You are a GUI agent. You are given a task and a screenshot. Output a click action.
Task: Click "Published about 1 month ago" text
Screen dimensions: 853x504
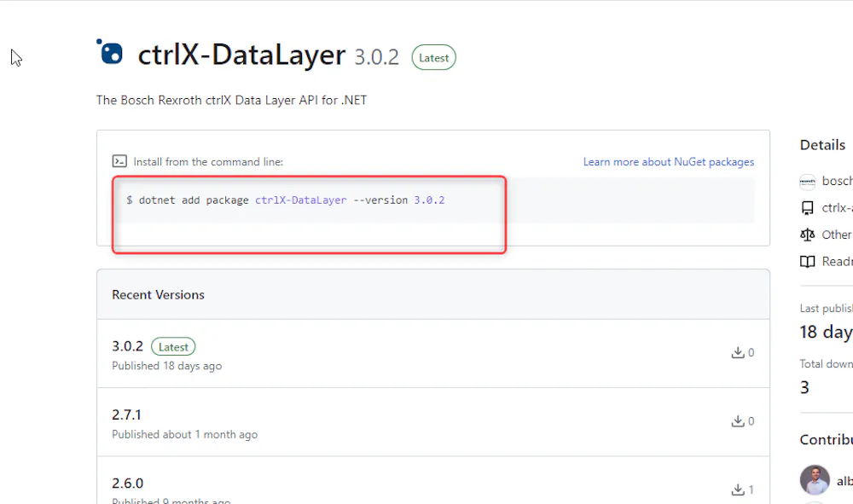[x=185, y=434]
